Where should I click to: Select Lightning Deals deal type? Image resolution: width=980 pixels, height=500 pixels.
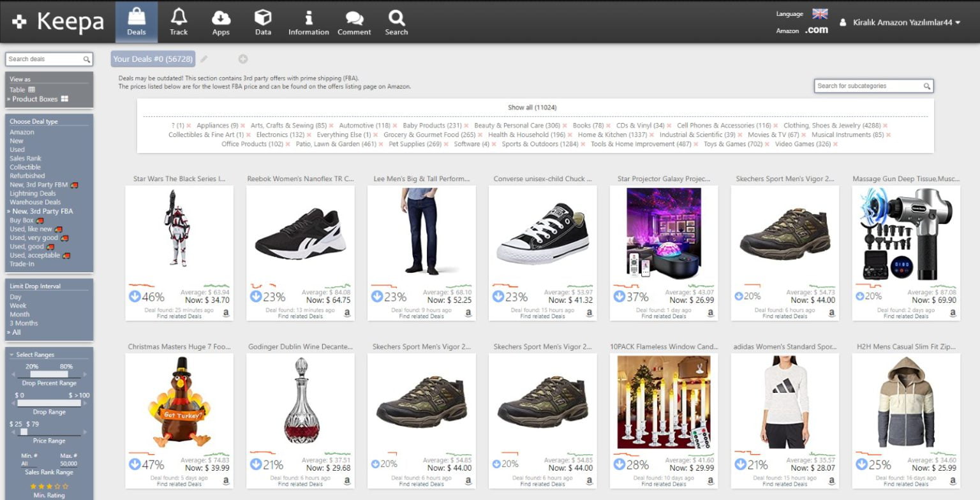(33, 193)
